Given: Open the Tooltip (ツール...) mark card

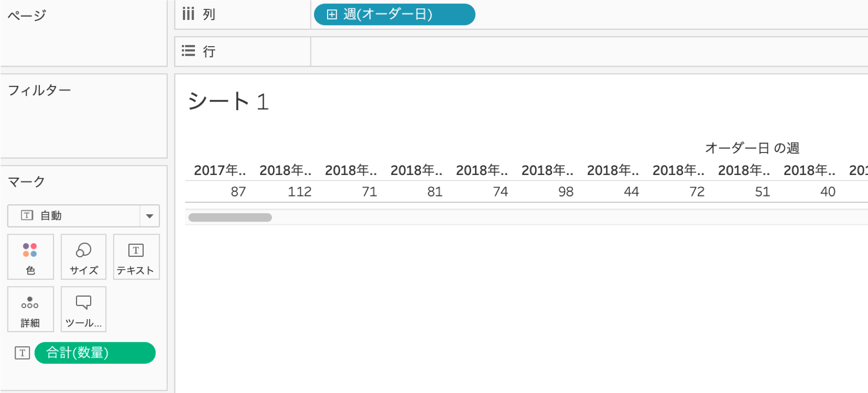Looking at the screenshot, I should pos(83,309).
